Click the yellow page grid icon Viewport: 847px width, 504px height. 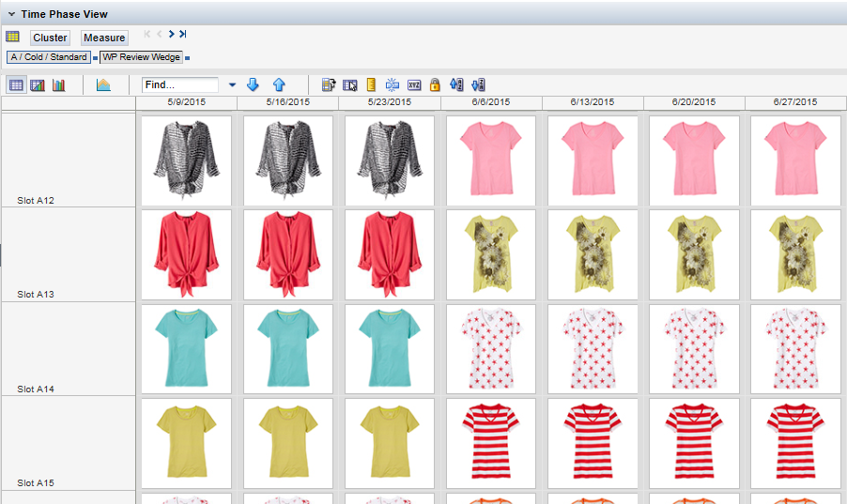[12, 37]
